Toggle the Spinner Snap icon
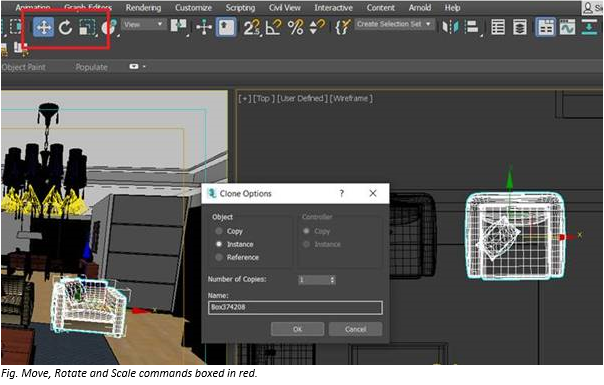604x385 pixels. (x=317, y=27)
